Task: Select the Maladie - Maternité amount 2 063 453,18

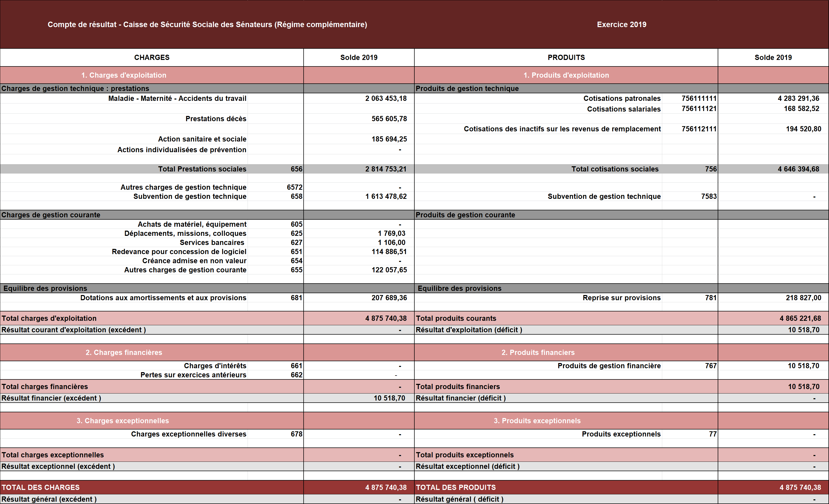Action: coord(385,99)
